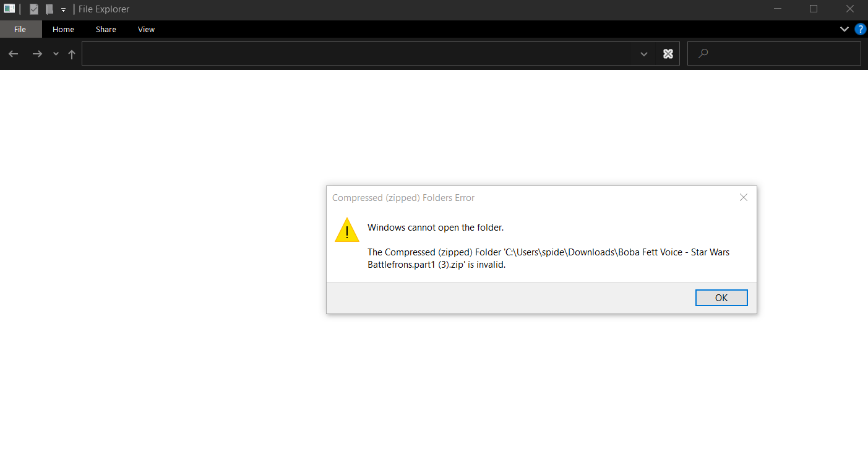Switch to the Share ribbon tab
Image resolution: width=868 pixels, height=452 pixels.
point(106,29)
